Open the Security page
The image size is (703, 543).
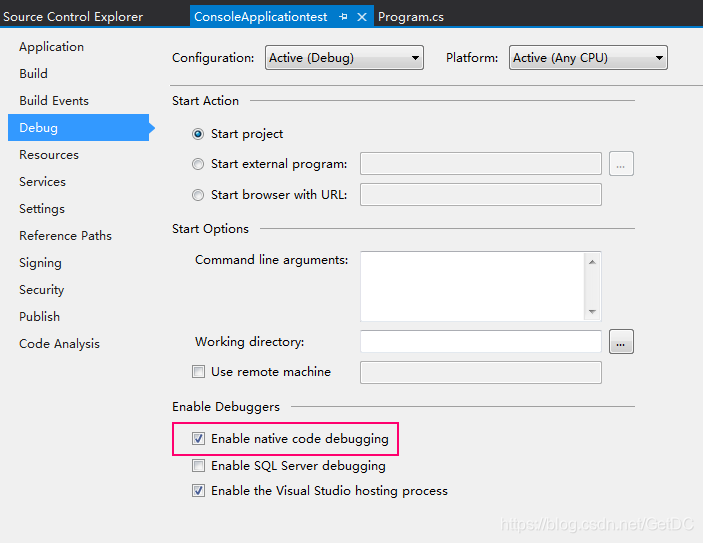(x=42, y=290)
